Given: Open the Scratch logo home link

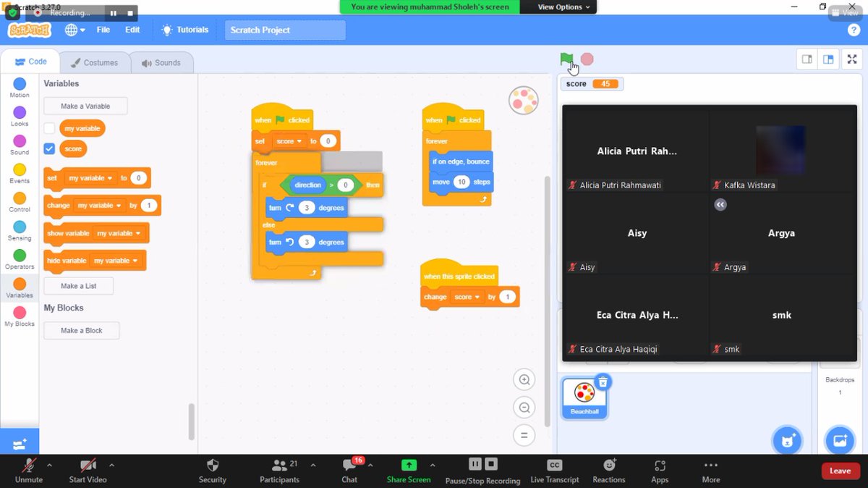Looking at the screenshot, I should (x=30, y=30).
